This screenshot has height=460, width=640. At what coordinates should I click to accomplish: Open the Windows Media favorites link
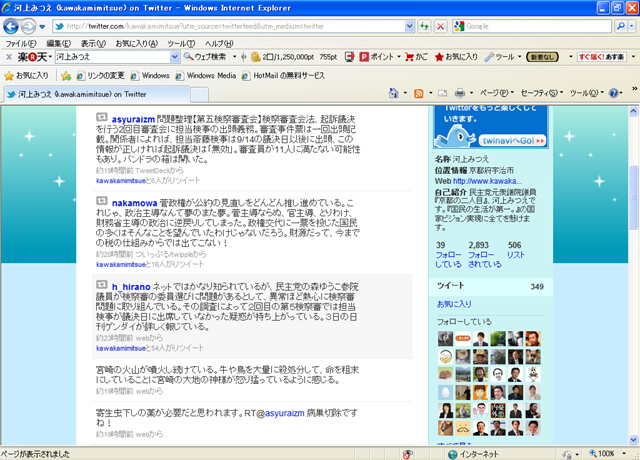tap(206, 76)
